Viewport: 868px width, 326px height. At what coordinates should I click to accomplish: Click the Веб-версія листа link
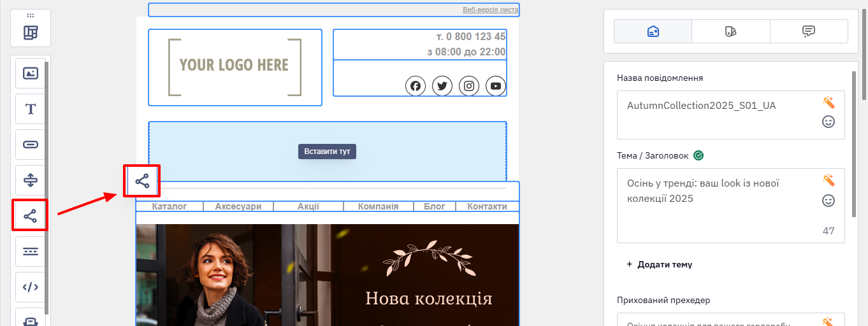pyautogui.click(x=490, y=10)
